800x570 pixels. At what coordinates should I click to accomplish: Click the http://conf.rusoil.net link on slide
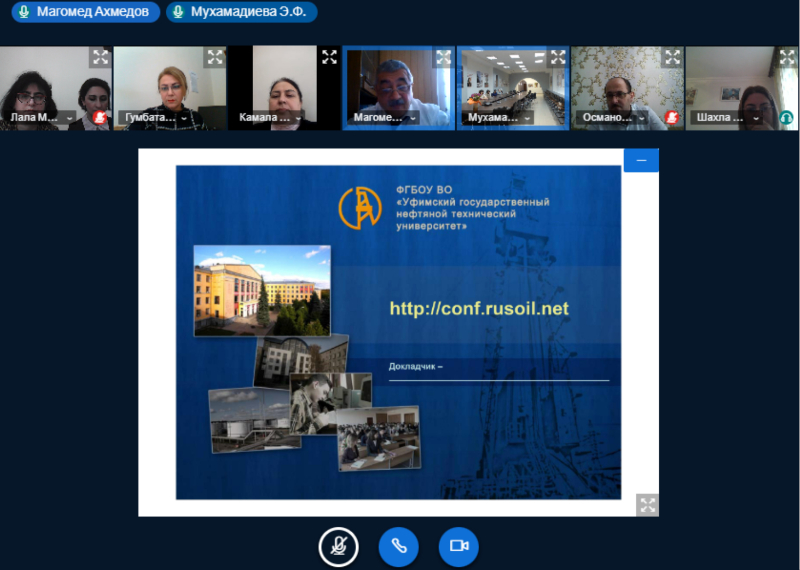click(x=479, y=309)
